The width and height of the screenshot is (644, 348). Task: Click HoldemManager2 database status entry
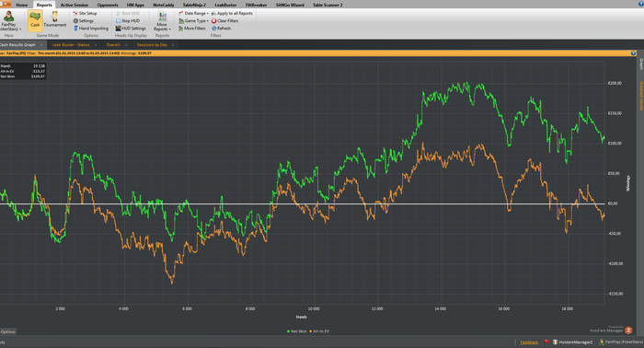click(572, 342)
